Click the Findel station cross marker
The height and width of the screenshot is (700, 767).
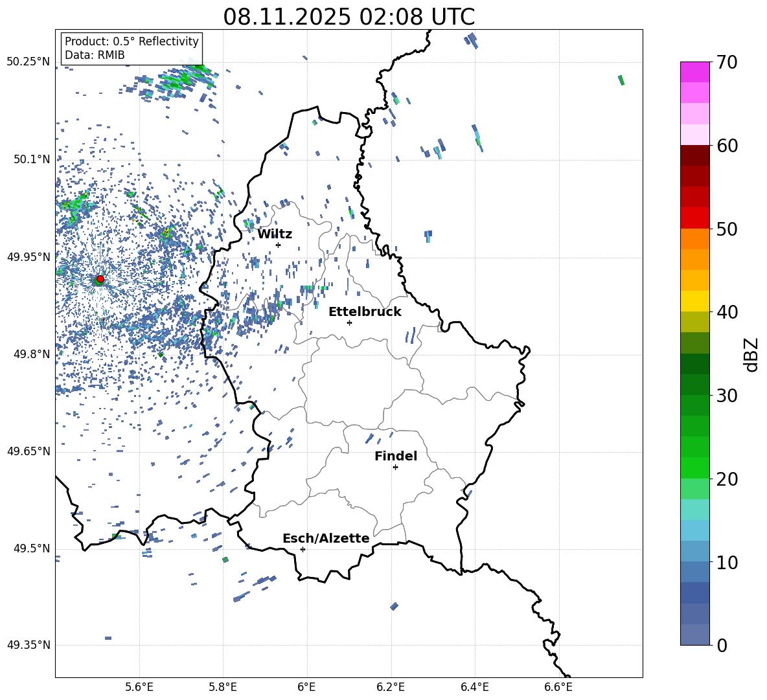(x=395, y=468)
